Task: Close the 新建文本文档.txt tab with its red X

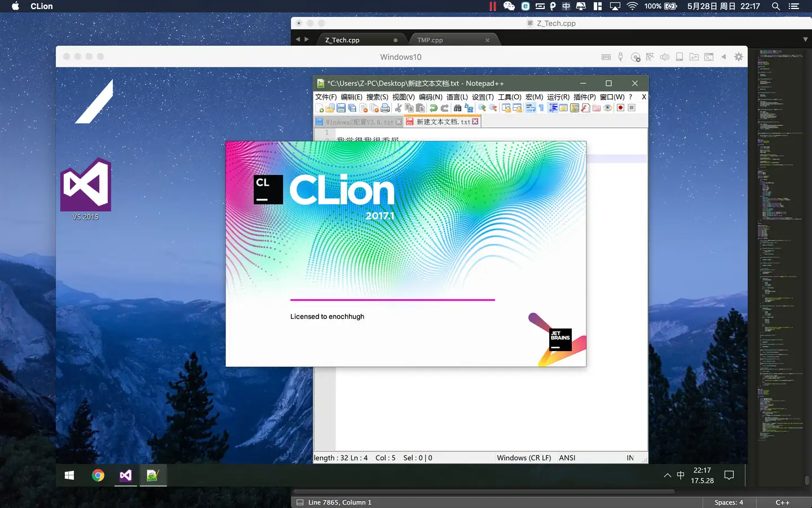Action: pyautogui.click(x=475, y=122)
